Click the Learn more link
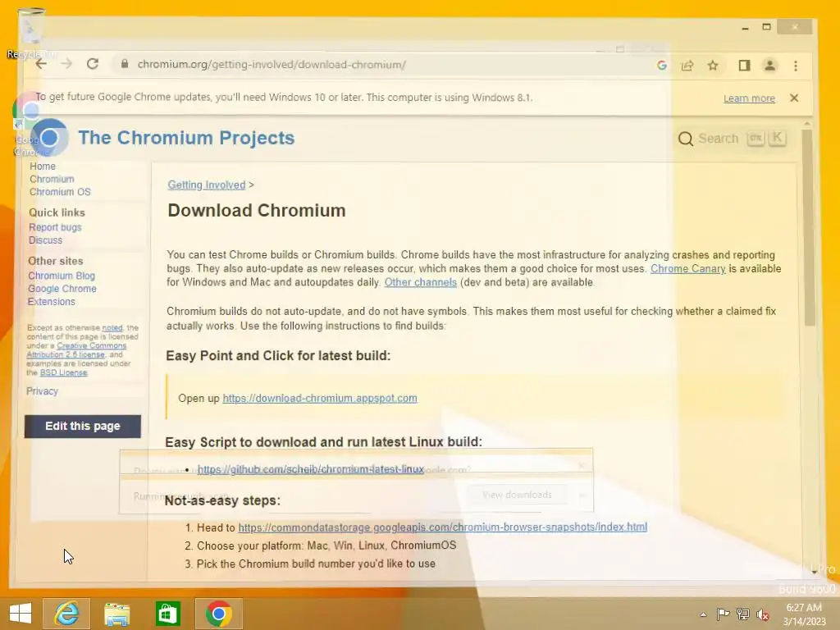 749,98
